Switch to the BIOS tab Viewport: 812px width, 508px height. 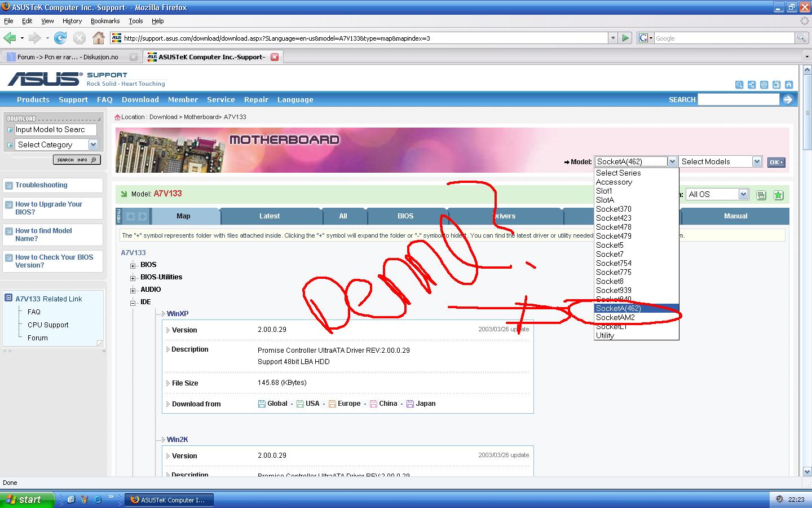click(405, 216)
